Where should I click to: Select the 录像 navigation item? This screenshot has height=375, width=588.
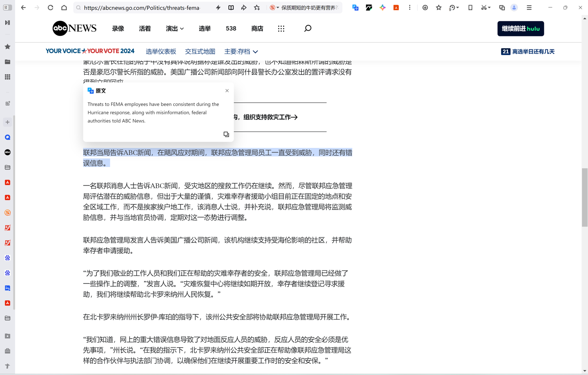118,29
